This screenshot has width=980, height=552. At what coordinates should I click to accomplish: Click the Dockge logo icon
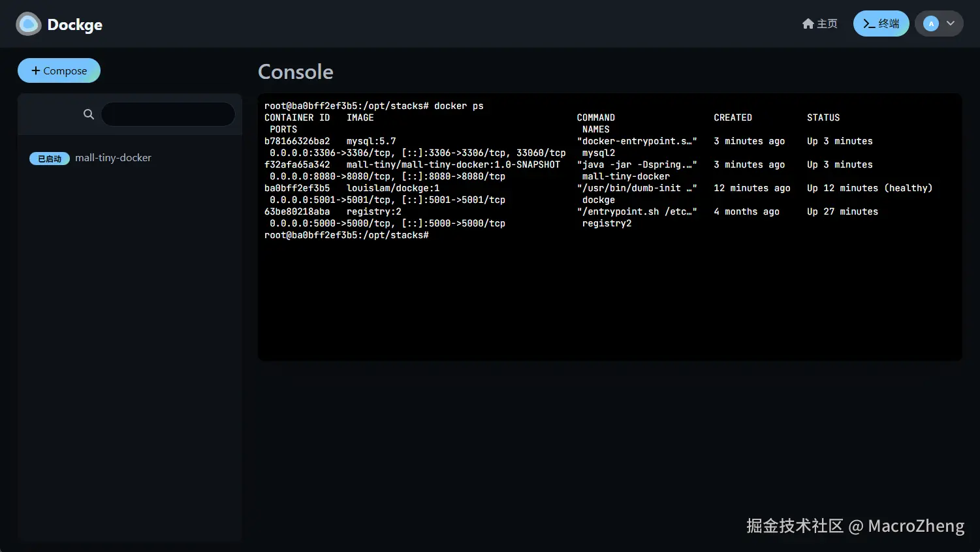pyautogui.click(x=28, y=24)
